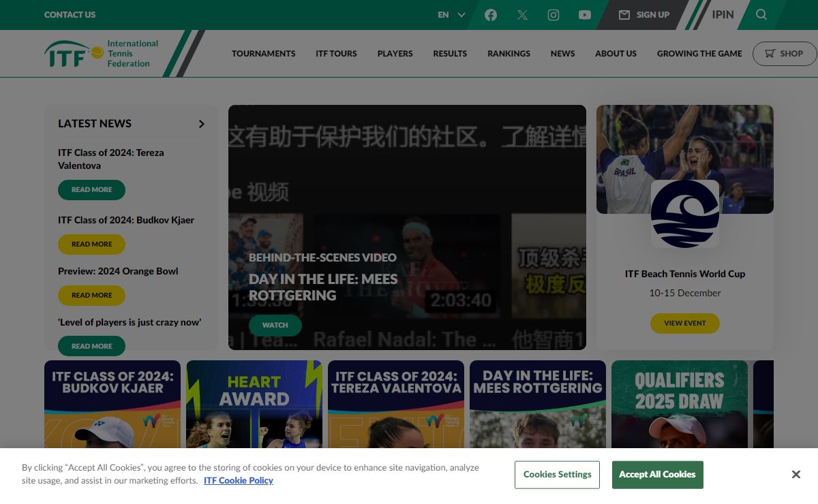Screen dimensions: 818x504
Task: Open the IPIN link
Action: click(723, 14)
